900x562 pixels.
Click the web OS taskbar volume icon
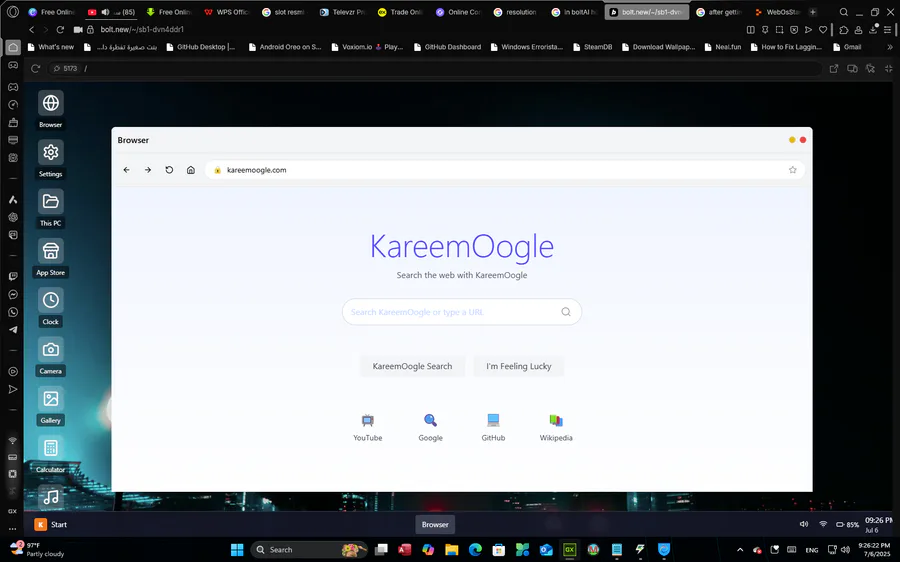(804, 524)
